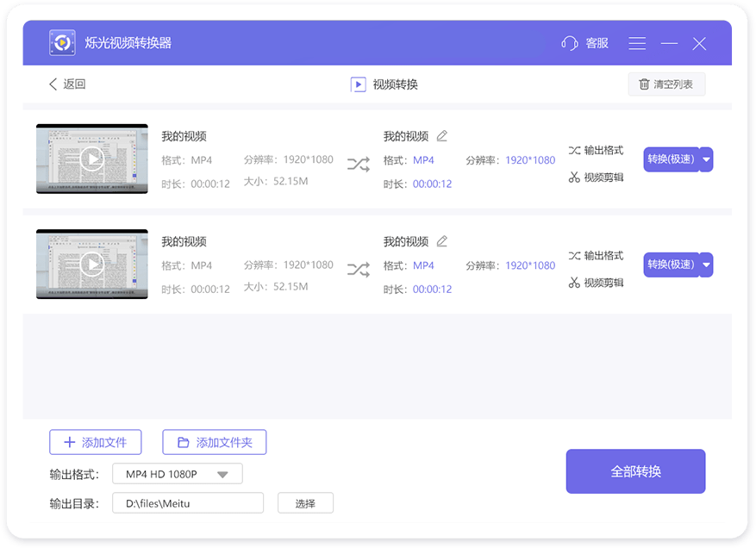Image resolution: width=756 pixels, height=548 pixels.
Task: Click the 全部转换 convert-all button
Action: pos(635,471)
